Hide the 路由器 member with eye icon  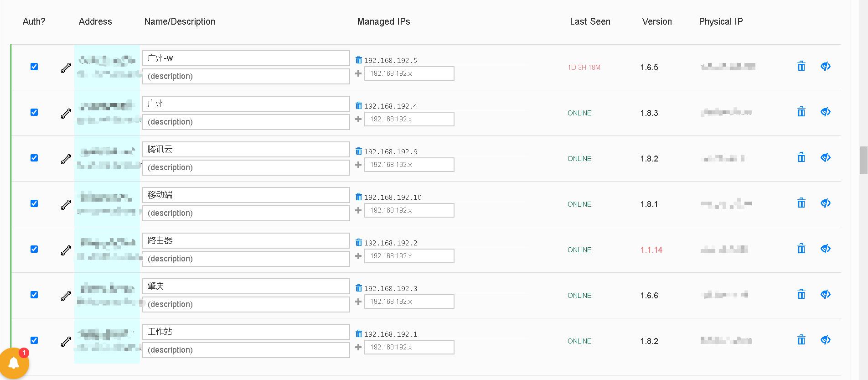click(x=826, y=249)
